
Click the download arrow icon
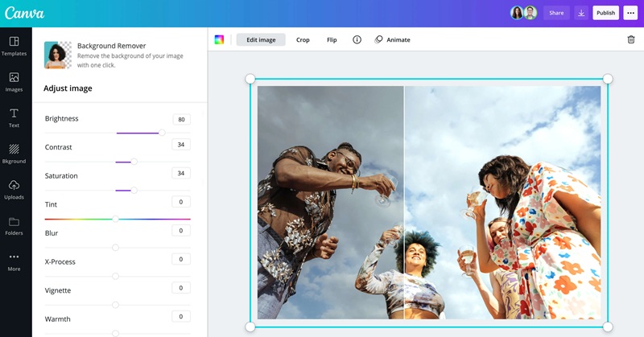pos(581,13)
